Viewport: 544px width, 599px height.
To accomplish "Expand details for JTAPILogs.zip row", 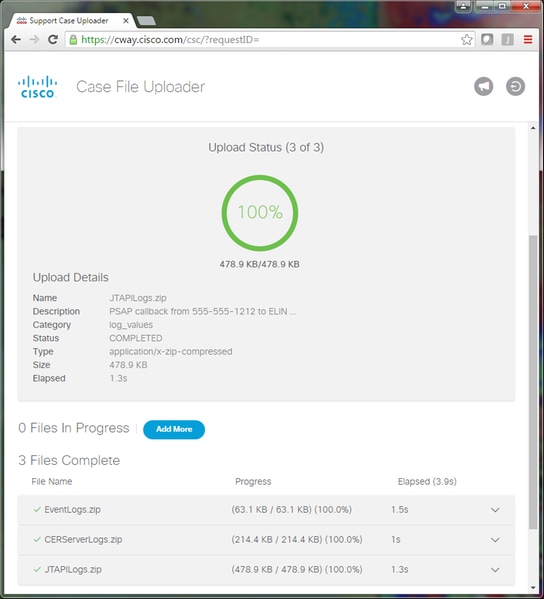I will 495,570.
